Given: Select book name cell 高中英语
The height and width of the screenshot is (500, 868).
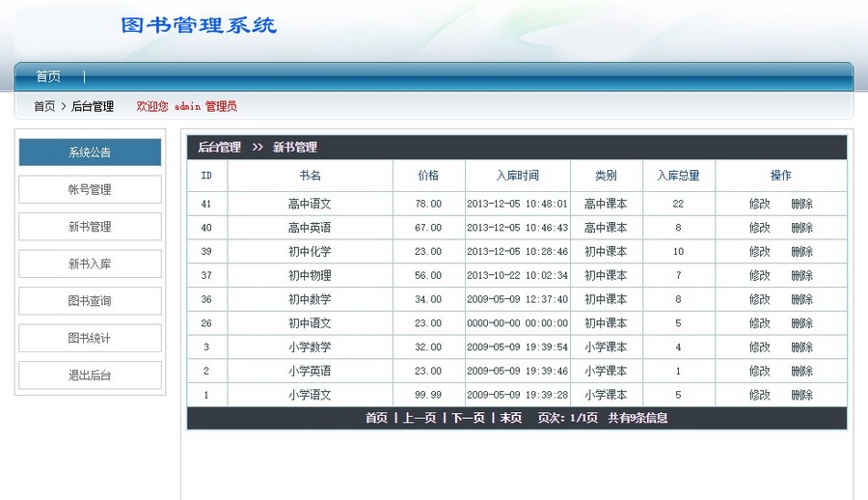Looking at the screenshot, I should [x=310, y=228].
